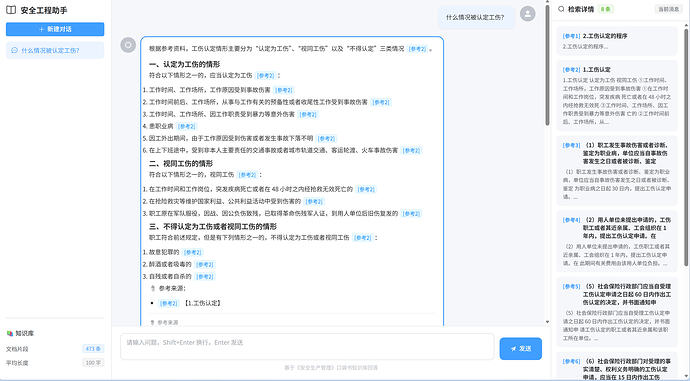Start a new chat with 新建对话
Screen dimensions: 690x381
(x=55, y=29)
